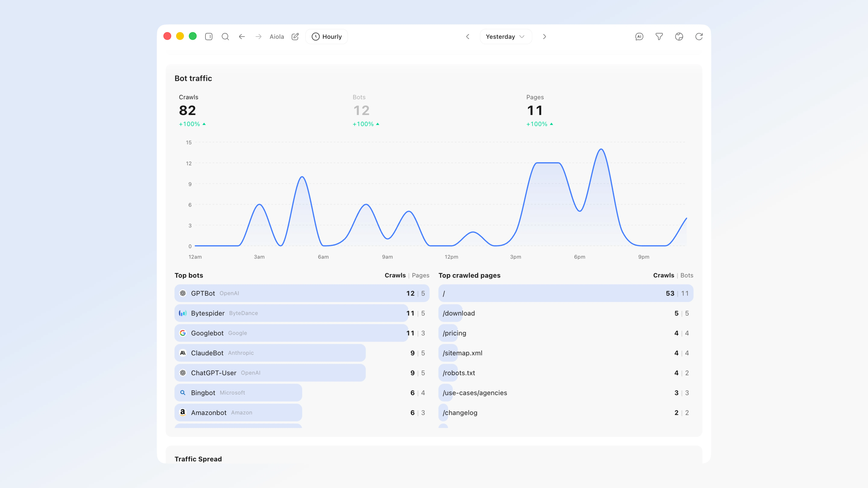Click the OpenAI logo beside GPTBot
This screenshot has width=868, height=488.
(183, 293)
